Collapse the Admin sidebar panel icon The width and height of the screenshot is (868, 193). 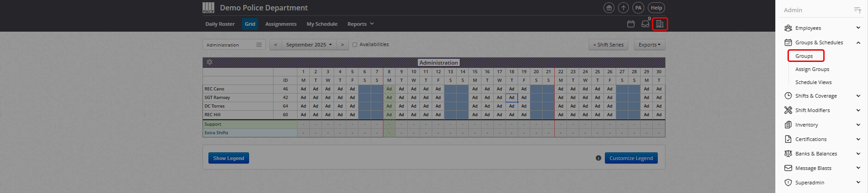857,10
